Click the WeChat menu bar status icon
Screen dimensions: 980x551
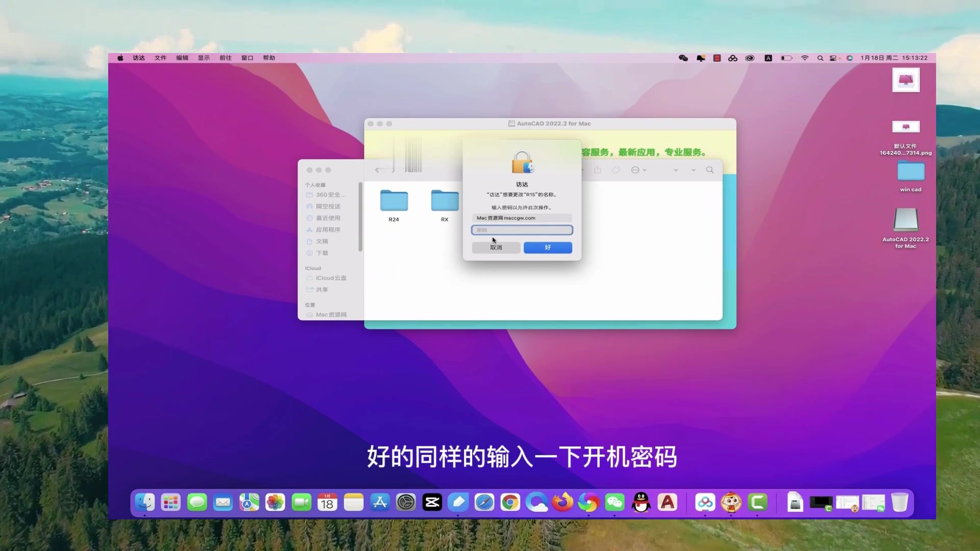683,58
